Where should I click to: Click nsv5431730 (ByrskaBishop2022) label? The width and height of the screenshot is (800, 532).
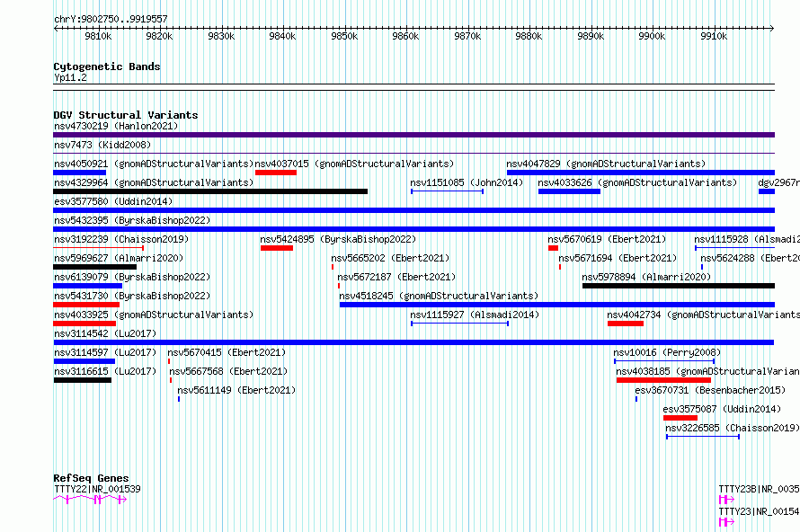pyautogui.click(x=132, y=296)
